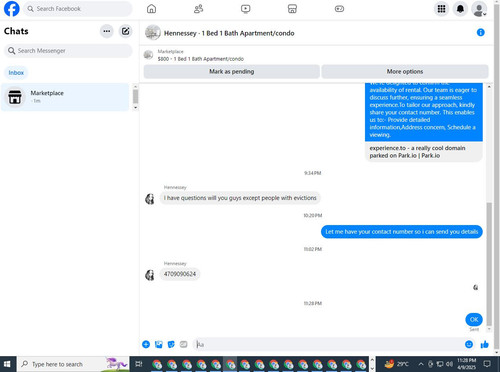Click the Hennessey conversation header avatar

pyautogui.click(x=153, y=33)
